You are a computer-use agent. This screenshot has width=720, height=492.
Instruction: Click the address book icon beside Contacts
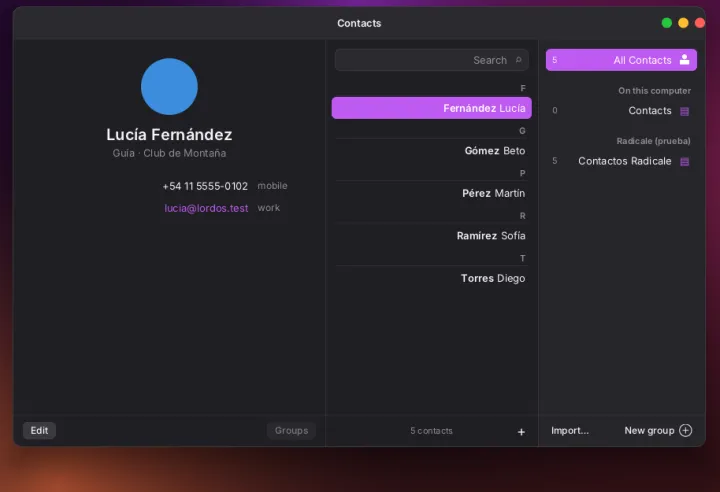click(684, 111)
